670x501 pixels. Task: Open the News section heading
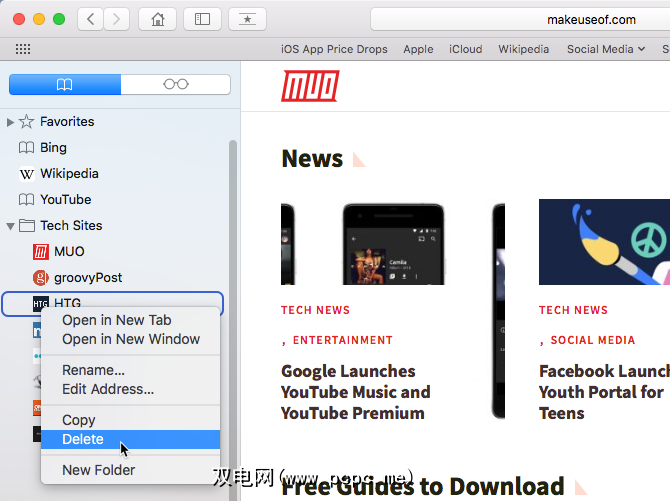pyautogui.click(x=312, y=159)
